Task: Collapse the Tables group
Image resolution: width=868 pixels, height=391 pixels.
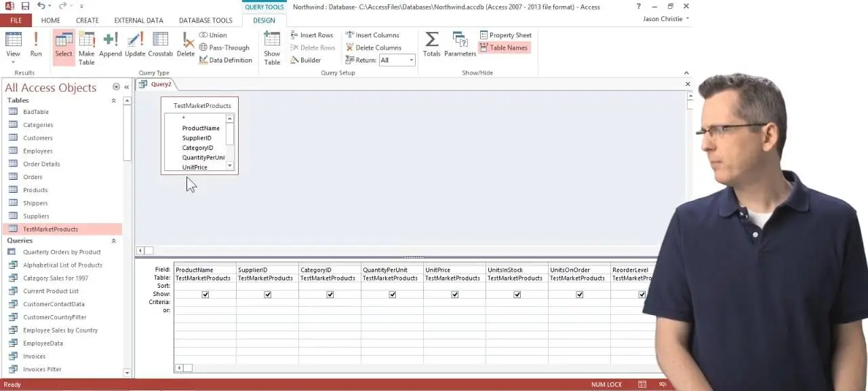Action: [x=113, y=100]
